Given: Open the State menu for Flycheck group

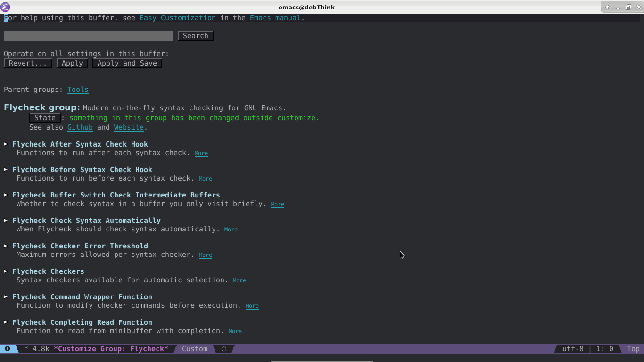Looking at the screenshot, I should point(45,118).
